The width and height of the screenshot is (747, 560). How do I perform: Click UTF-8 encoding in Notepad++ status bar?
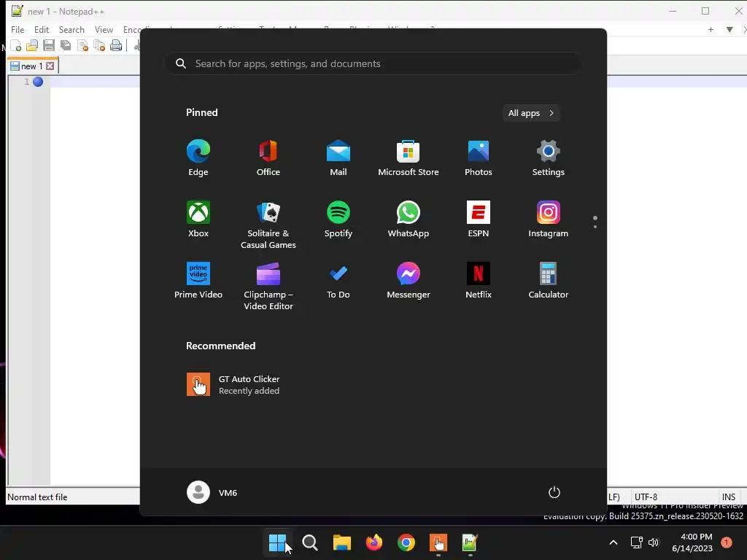646,497
